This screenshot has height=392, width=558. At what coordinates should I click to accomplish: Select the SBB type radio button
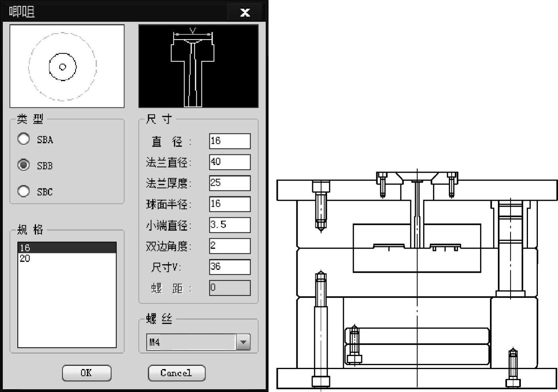(24, 165)
